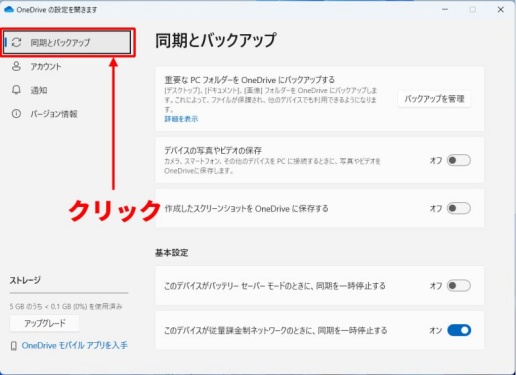
Task: Click the sync arrows icon in sidebar
Action: click(16, 42)
